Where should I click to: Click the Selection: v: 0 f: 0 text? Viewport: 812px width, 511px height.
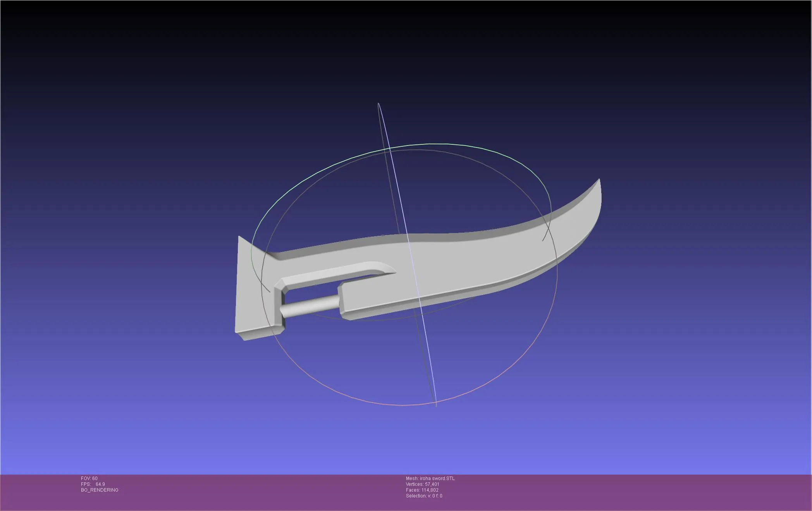424,496
